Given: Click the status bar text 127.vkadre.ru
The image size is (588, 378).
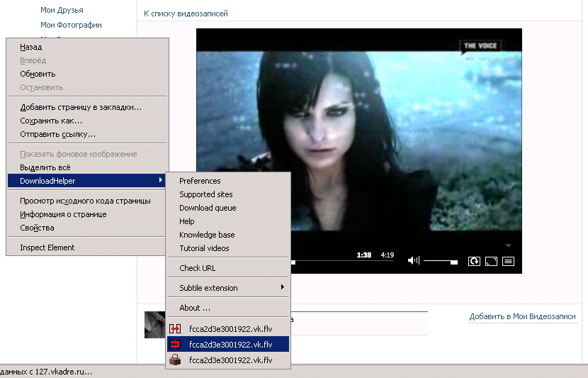Looking at the screenshot, I should click(x=63, y=372).
